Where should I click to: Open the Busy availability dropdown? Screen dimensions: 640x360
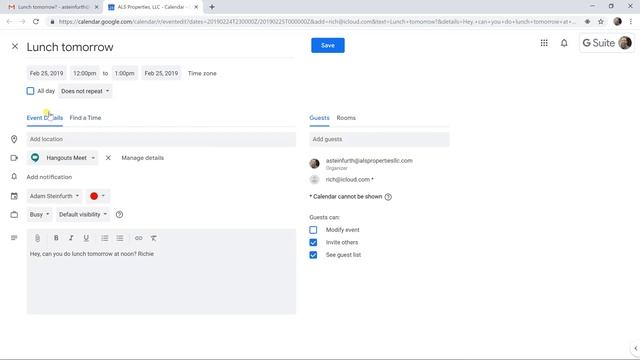(39, 215)
